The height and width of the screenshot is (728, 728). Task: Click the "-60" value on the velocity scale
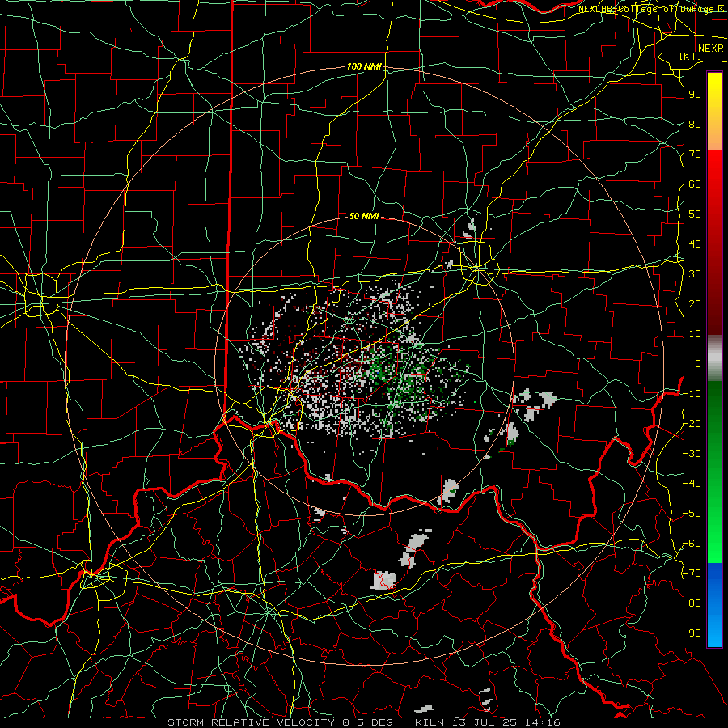pyautogui.click(x=692, y=544)
